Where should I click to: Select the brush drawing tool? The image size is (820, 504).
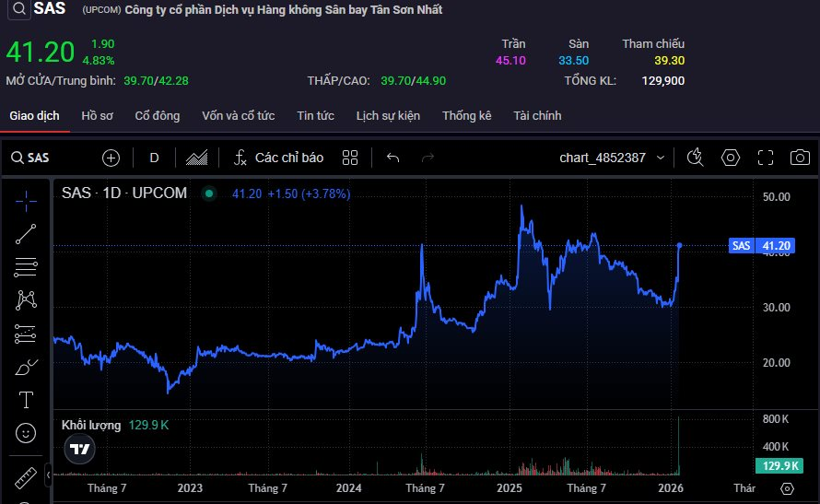tap(26, 367)
